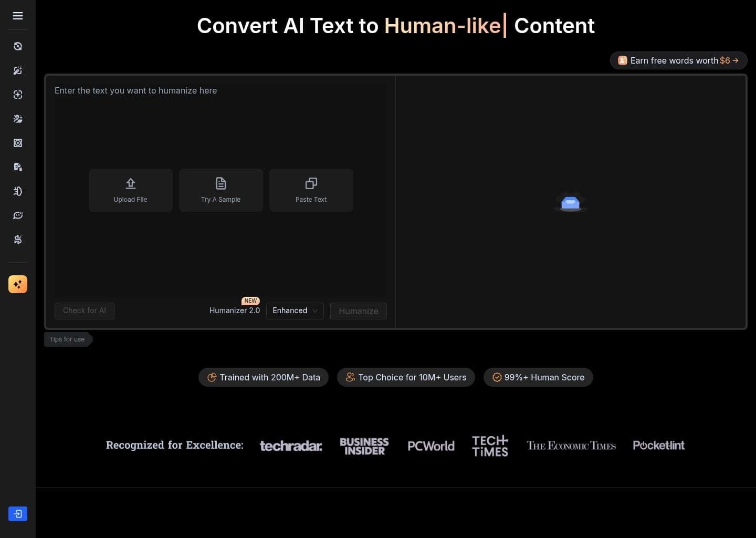Click the blue sign-in icon at sidebar bottom
Screen dimensions: 756x538
(18, 514)
